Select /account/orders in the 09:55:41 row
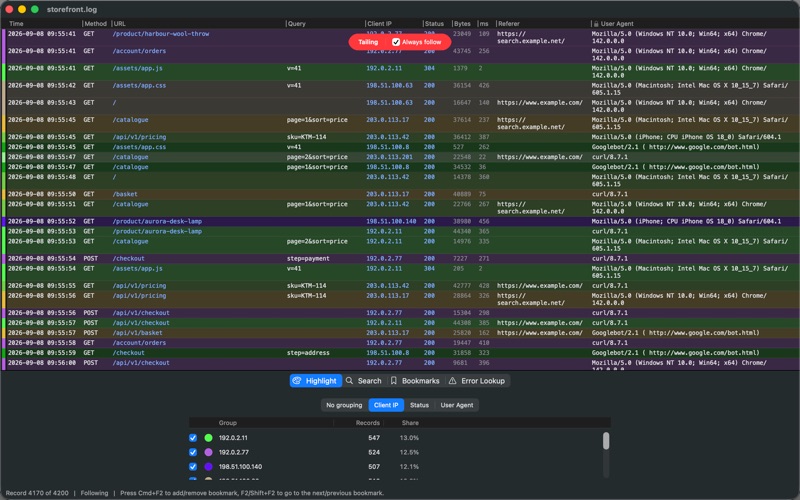The width and height of the screenshot is (800, 500). (x=139, y=51)
